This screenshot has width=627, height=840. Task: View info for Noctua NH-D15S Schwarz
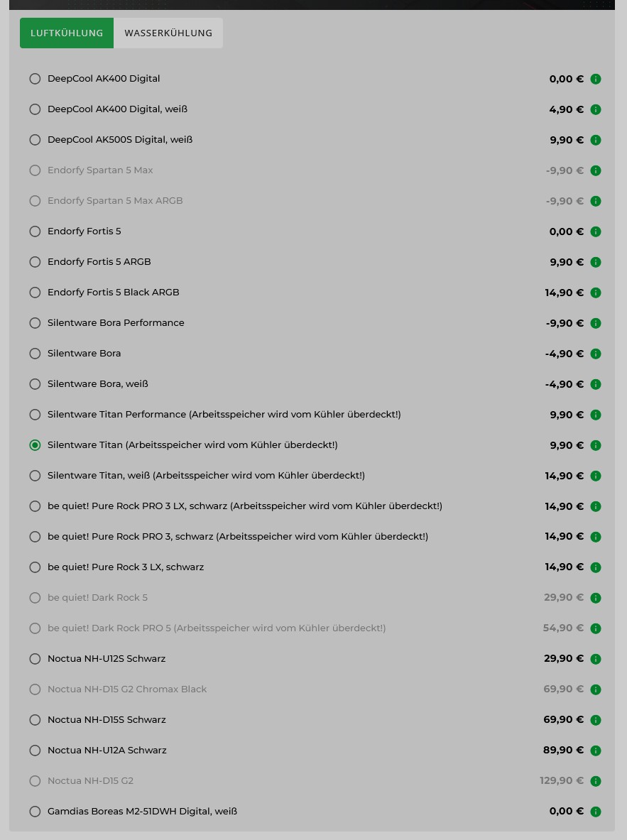pyautogui.click(x=596, y=720)
